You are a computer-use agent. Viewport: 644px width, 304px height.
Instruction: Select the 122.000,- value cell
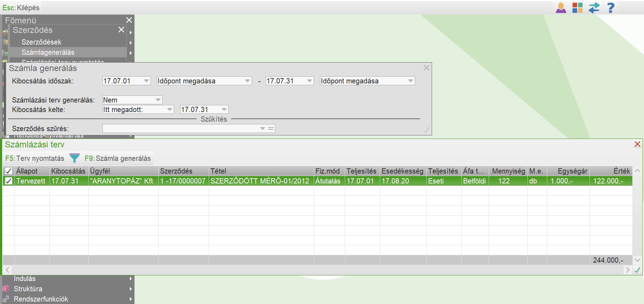coord(611,181)
